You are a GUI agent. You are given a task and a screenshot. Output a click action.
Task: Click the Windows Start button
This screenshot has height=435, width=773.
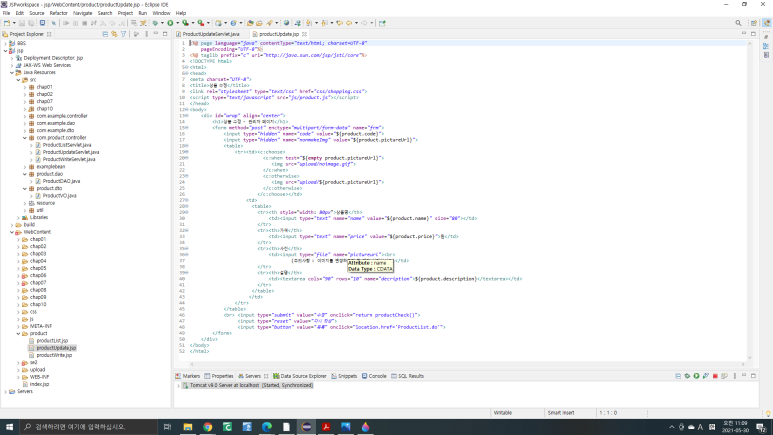(x=9, y=427)
